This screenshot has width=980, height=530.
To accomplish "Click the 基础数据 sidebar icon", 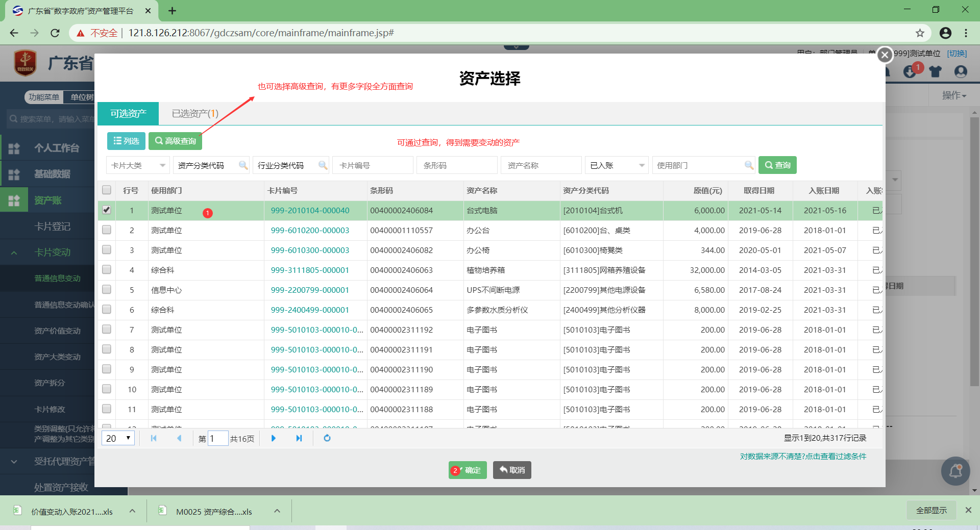I will pos(14,174).
